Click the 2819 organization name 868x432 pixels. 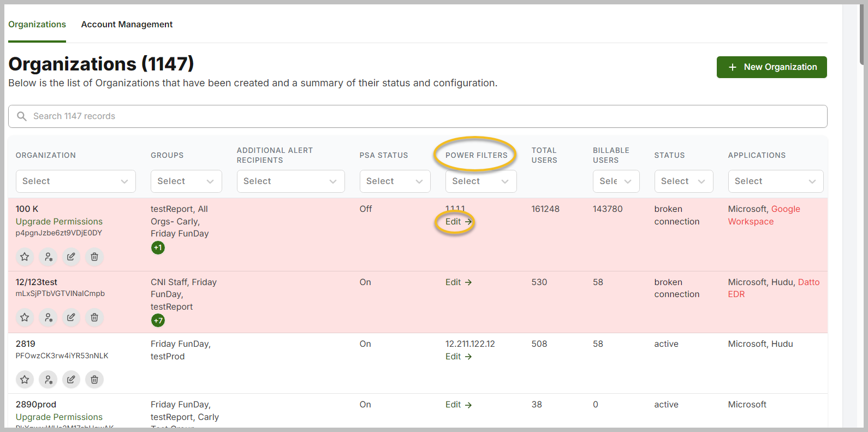26,344
